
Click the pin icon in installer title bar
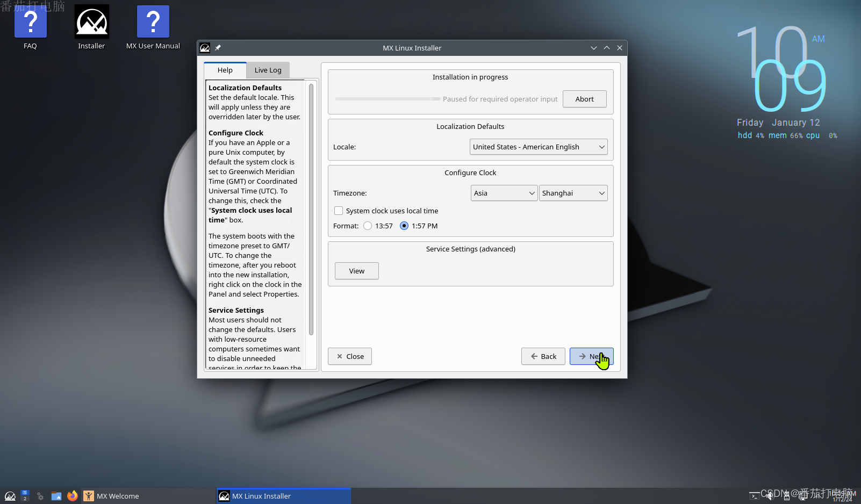coord(218,48)
